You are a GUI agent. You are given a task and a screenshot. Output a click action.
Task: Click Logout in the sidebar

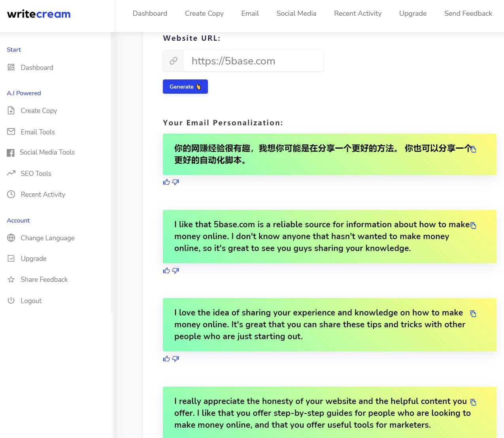click(31, 301)
